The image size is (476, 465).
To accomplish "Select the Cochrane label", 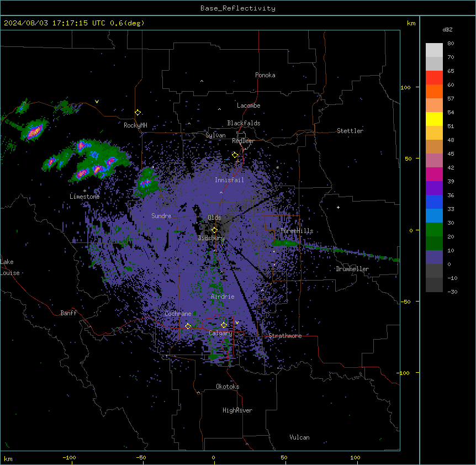I will click(178, 314).
